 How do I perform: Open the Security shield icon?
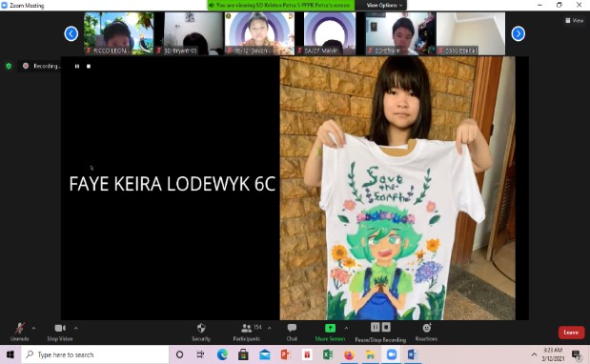(x=201, y=329)
